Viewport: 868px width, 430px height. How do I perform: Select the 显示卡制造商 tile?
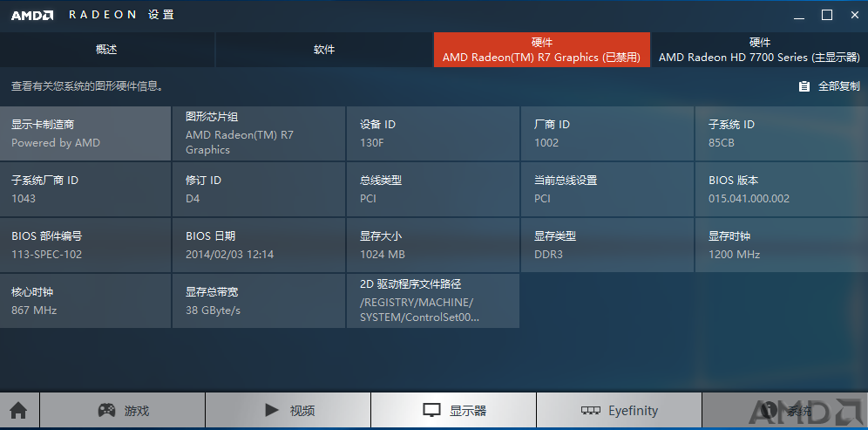85,133
